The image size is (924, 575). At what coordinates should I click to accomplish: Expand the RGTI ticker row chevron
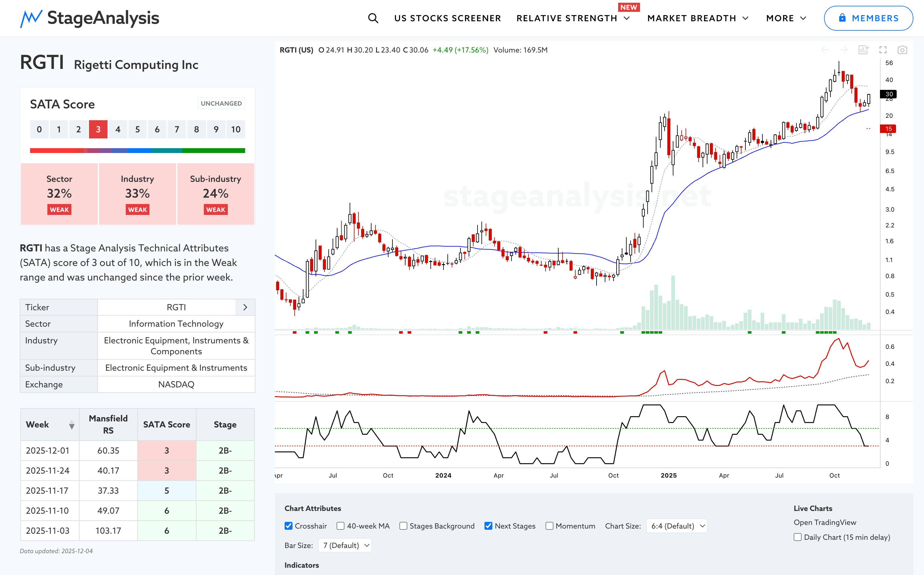(x=245, y=307)
